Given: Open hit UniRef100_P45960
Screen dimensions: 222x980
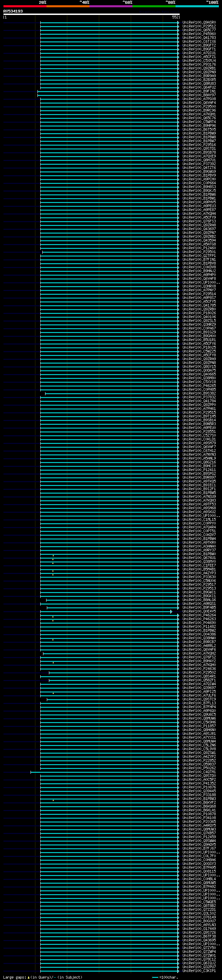Looking at the screenshot, I should 199,34.
